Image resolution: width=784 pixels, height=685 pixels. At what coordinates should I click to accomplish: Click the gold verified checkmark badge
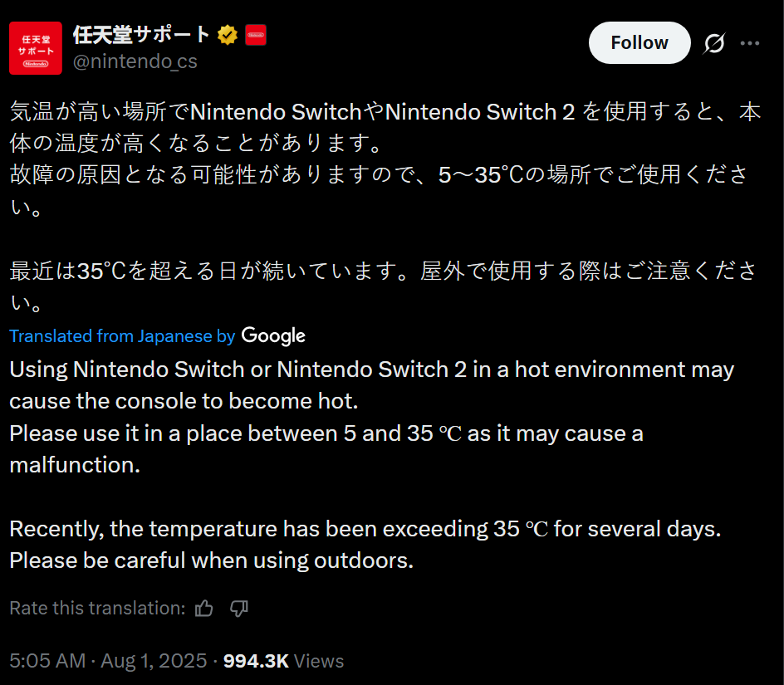point(228,35)
